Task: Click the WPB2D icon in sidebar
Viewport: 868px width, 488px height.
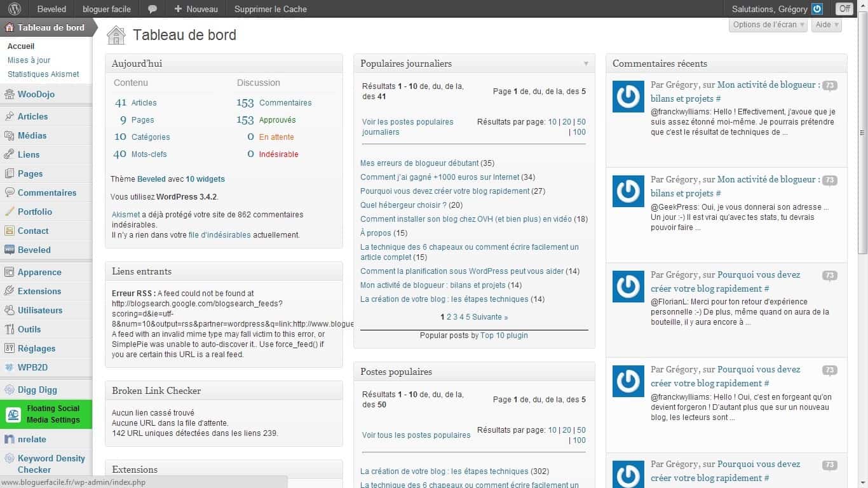Action: coord(10,367)
